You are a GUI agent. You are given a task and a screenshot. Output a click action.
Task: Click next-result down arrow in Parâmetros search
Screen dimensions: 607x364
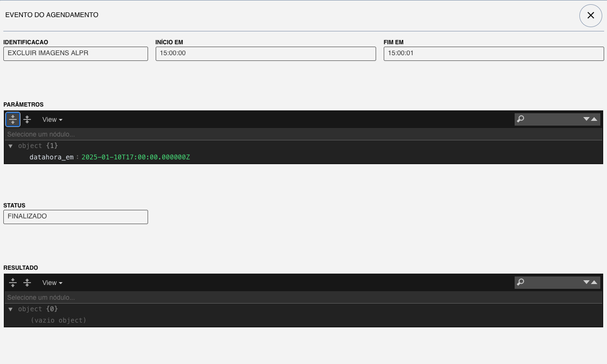[x=587, y=119]
